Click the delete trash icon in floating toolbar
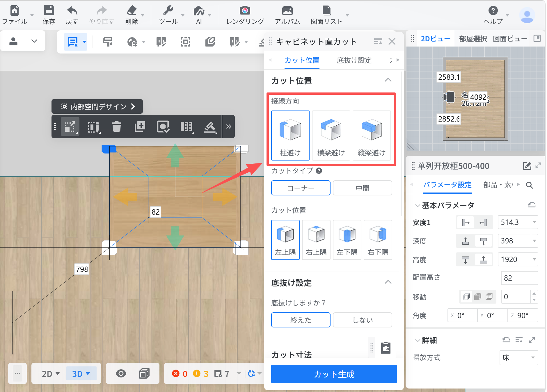The width and height of the screenshot is (547, 392). point(116,126)
